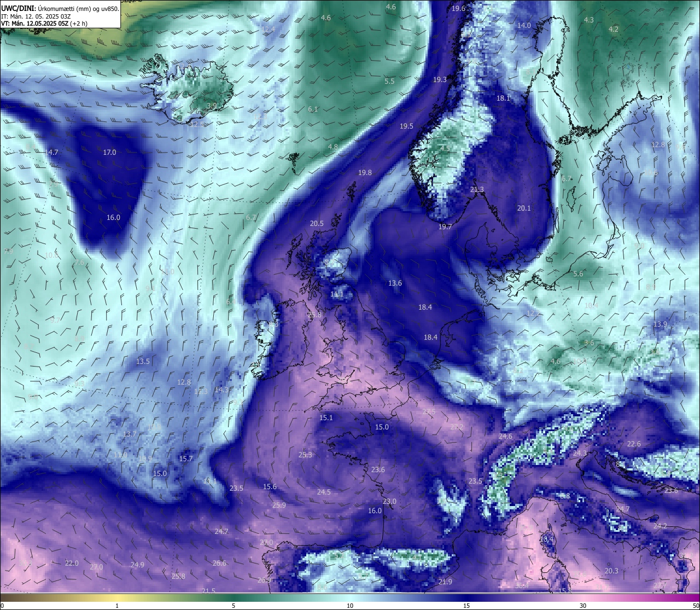Select the 13.9 value near the right edge

point(660,324)
